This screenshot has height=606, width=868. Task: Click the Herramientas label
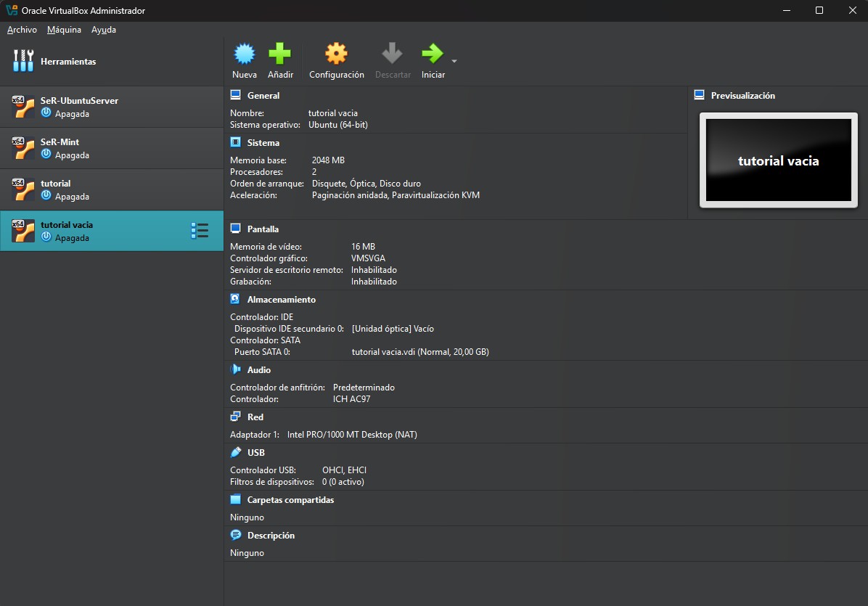pos(68,62)
